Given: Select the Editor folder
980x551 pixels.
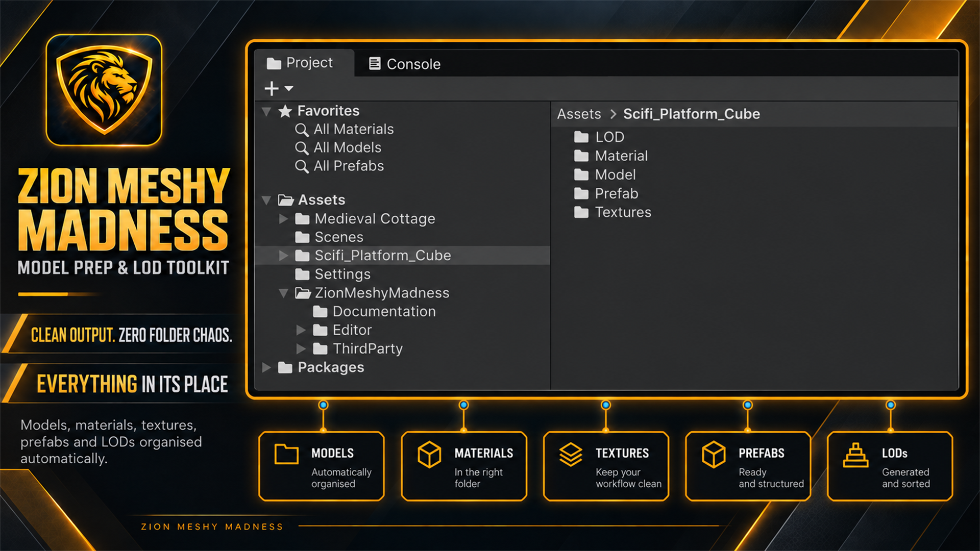Looking at the screenshot, I should tap(352, 330).
